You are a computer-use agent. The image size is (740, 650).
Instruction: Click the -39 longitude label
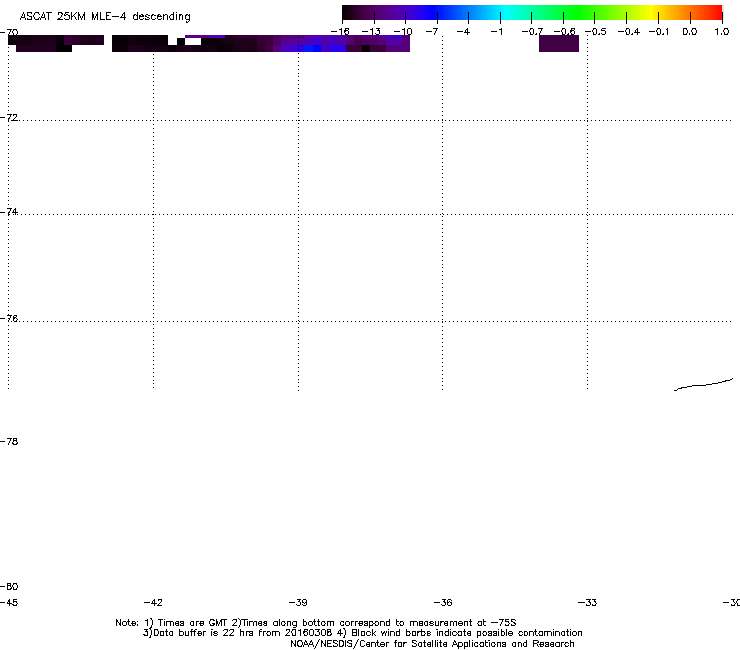pos(298,602)
